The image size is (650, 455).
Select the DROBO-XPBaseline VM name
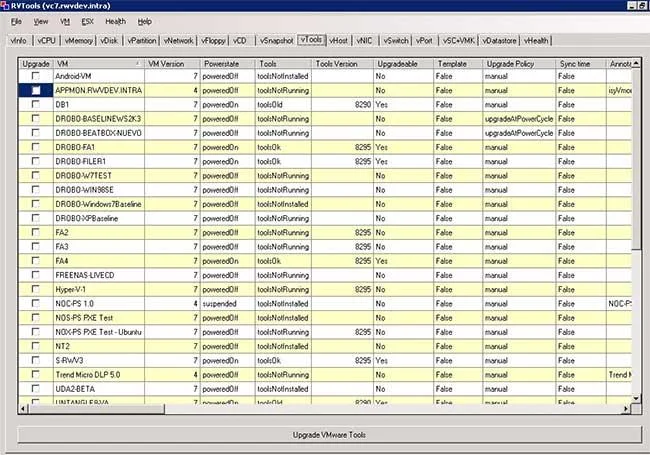(x=87, y=218)
